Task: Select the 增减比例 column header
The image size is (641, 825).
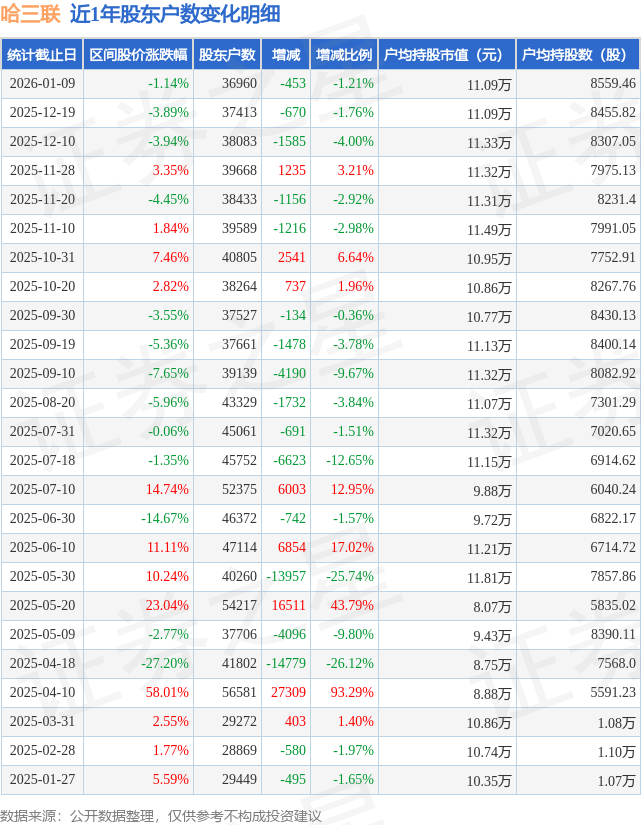Action: (343, 55)
